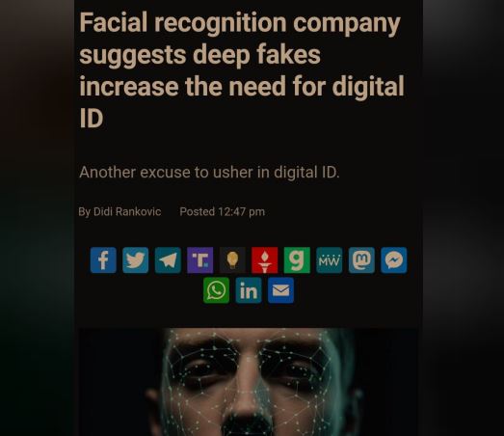Click the subtitle about ushering in digital ID
This screenshot has height=436, width=504.
click(209, 172)
